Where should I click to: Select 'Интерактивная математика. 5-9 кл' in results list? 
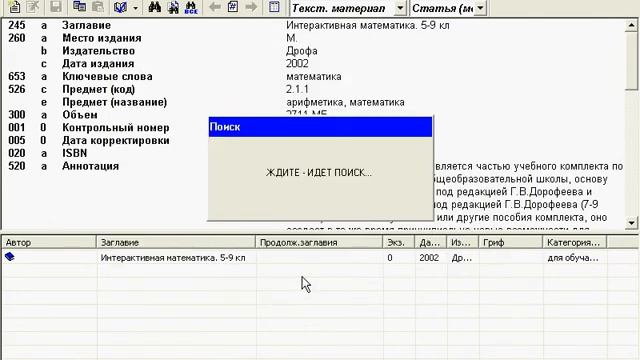tap(173, 258)
